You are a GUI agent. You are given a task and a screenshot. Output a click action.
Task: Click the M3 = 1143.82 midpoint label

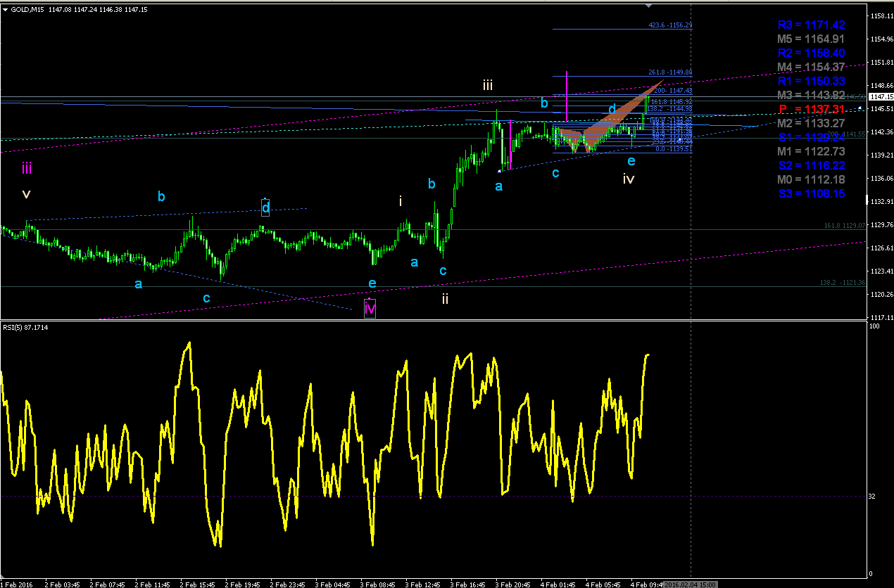tap(811, 95)
